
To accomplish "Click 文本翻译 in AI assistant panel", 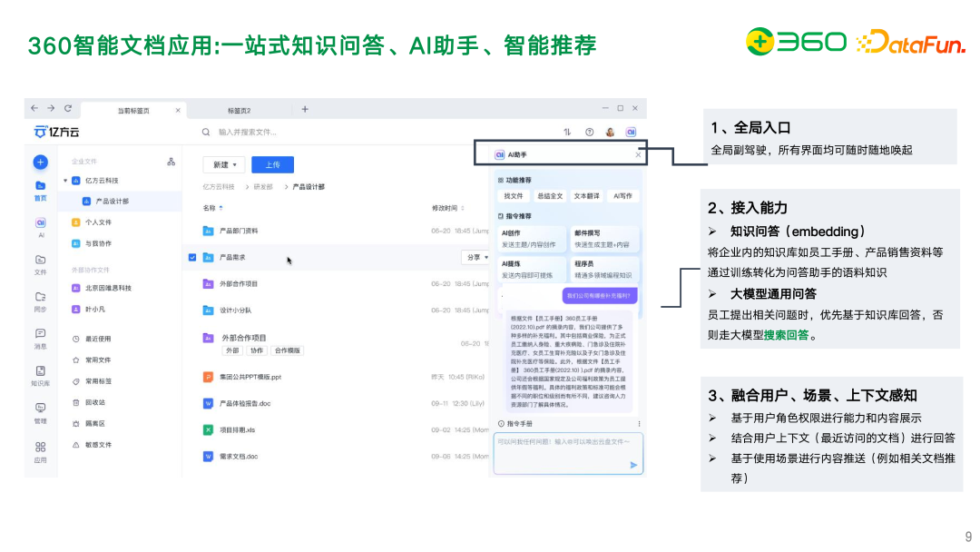I will (586, 195).
